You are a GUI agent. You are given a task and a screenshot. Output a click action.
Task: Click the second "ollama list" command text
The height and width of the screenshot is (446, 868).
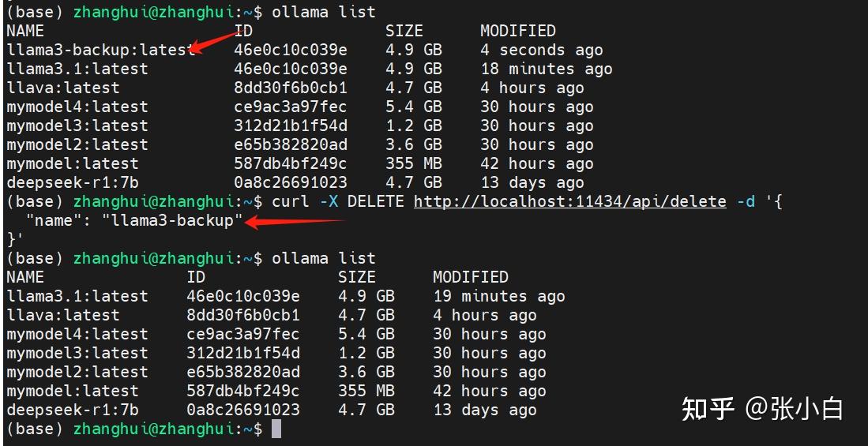pos(323,258)
